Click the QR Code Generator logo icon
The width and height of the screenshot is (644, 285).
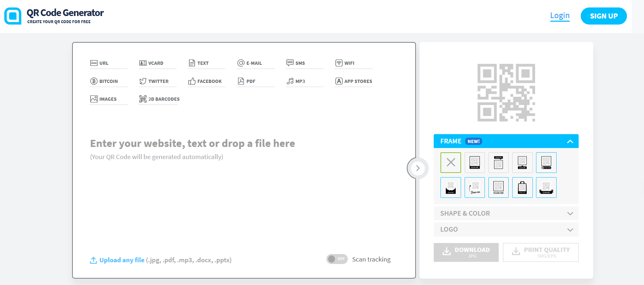(x=13, y=16)
